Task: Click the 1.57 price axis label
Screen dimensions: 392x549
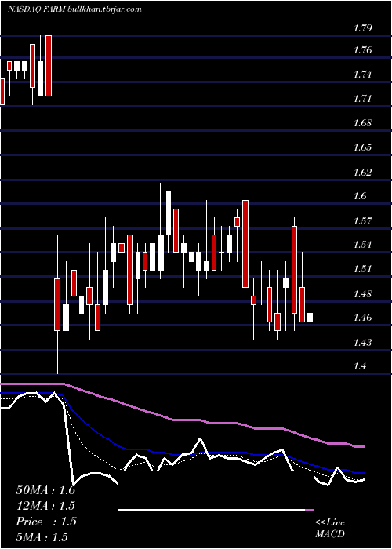Action: coord(365,220)
